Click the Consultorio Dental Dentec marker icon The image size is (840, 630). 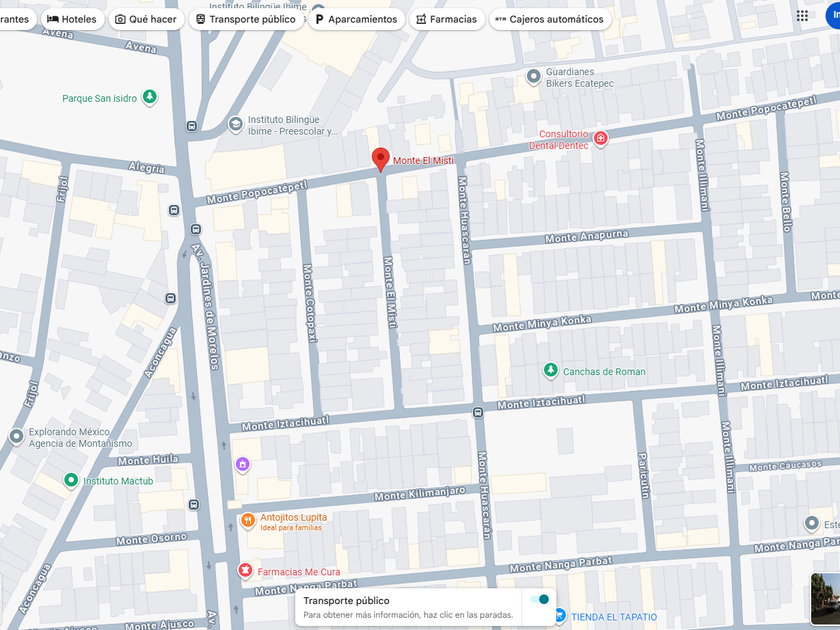click(x=600, y=138)
